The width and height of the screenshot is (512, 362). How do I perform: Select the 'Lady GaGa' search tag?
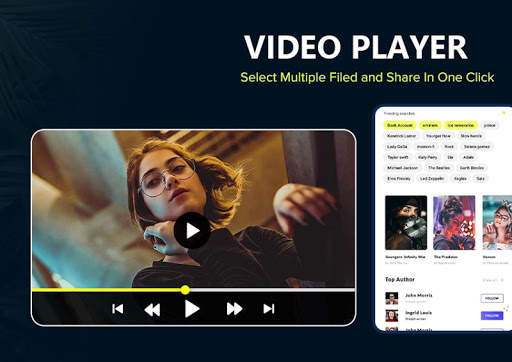(397, 147)
